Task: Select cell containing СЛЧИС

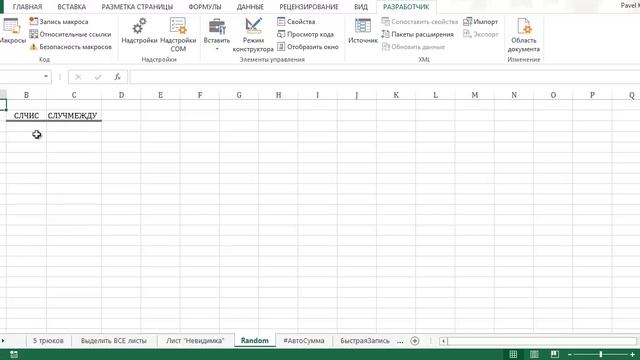Action: point(26,116)
